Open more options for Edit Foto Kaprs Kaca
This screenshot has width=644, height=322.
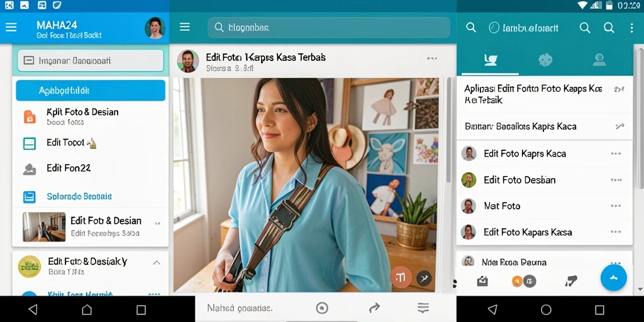coord(616,153)
